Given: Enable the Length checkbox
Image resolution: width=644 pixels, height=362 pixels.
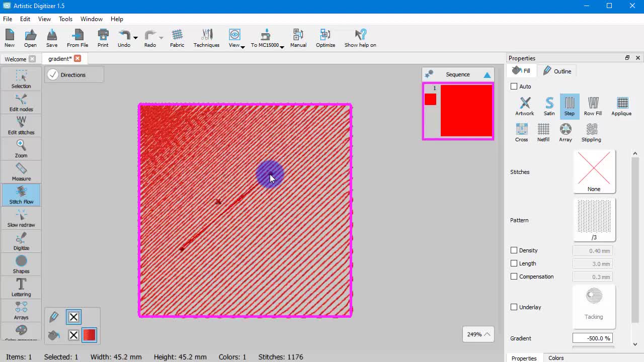Looking at the screenshot, I should tap(514, 263).
